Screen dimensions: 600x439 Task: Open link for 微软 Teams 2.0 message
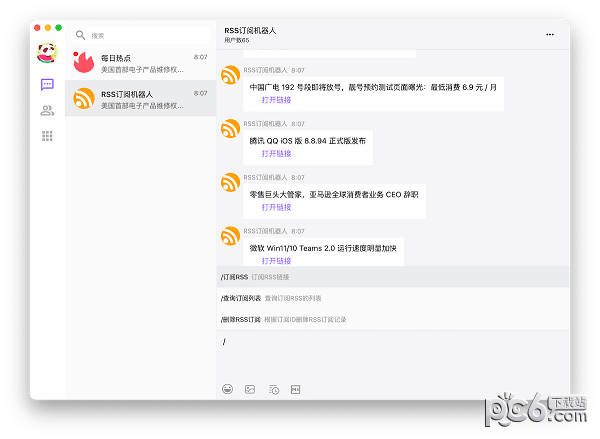click(x=276, y=261)
